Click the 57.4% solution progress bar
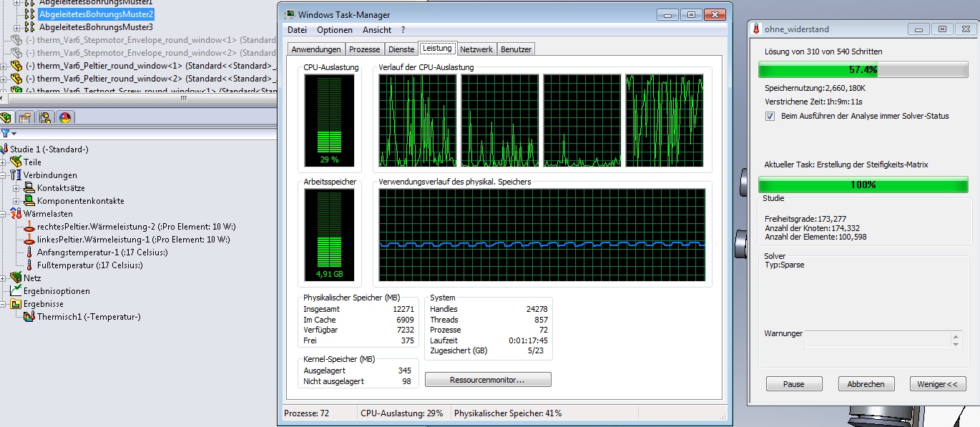 pyautogui.click(x=863, y=70)
